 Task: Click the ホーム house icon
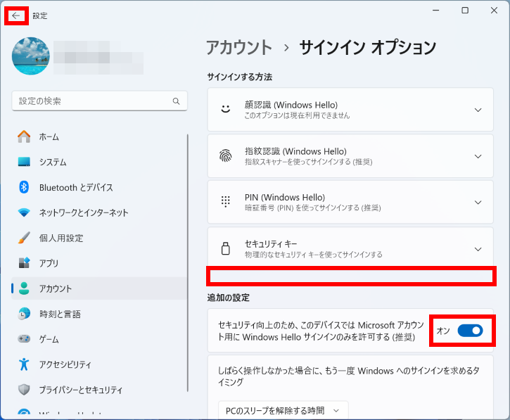(x=24, y=136)
